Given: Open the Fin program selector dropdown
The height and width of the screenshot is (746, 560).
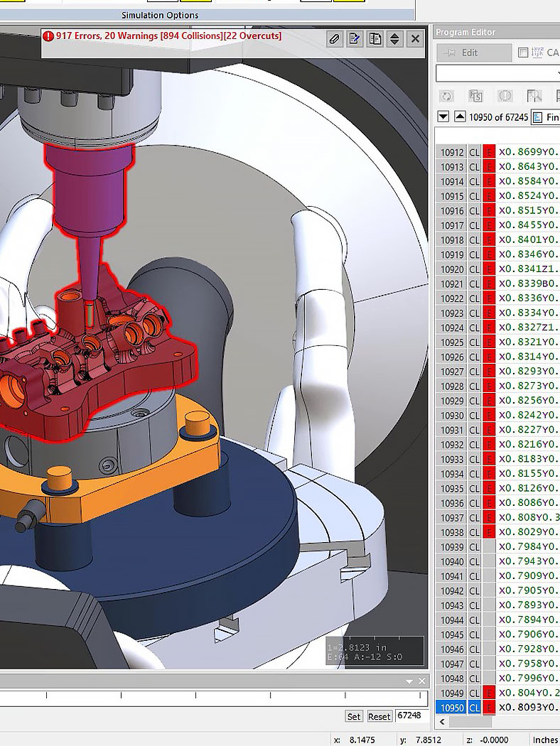Looking at the screenshot, I should click(x=546, y=117).
